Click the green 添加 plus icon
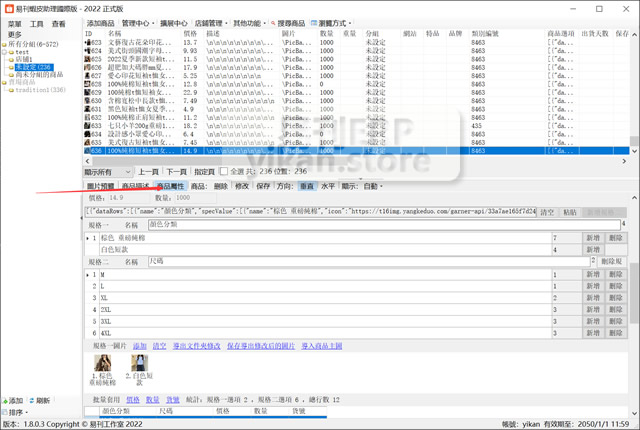 coord(5,400)
